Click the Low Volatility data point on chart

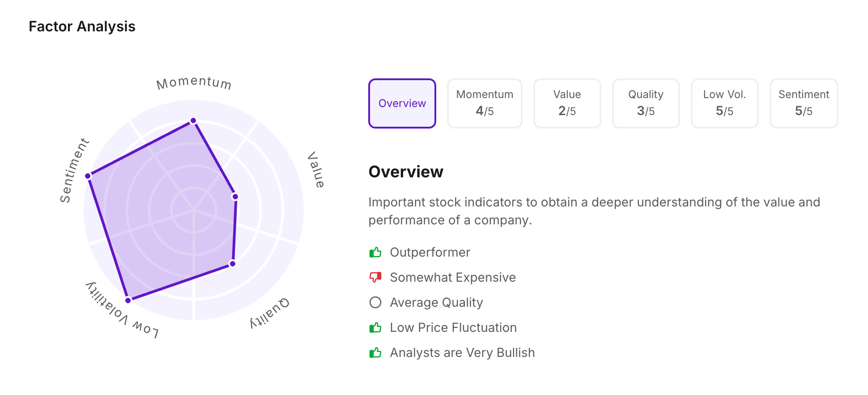128,300
